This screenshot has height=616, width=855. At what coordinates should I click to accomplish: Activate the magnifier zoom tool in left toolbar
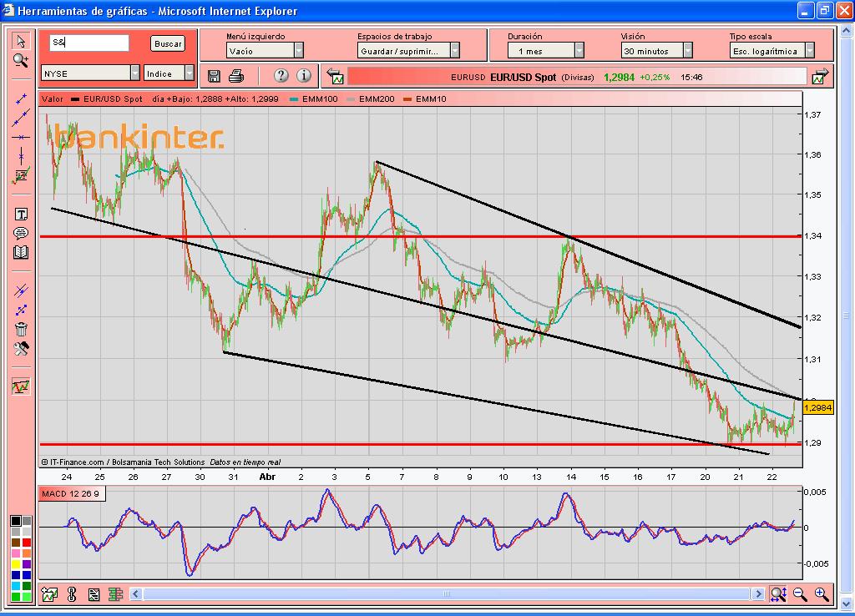[21, 60]
